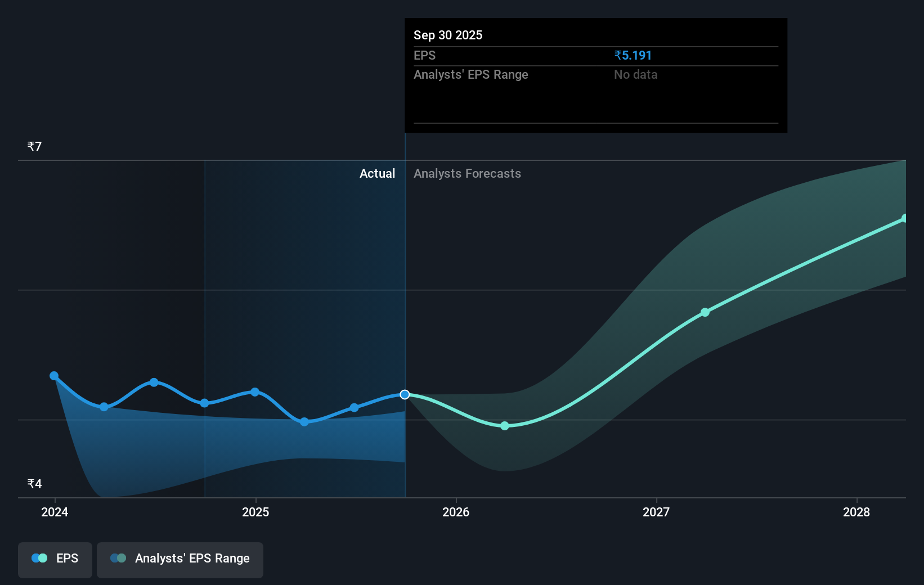The image size is (924, 585).
Task: Click the first 2024 EPS data point
Action: [54, 375]
